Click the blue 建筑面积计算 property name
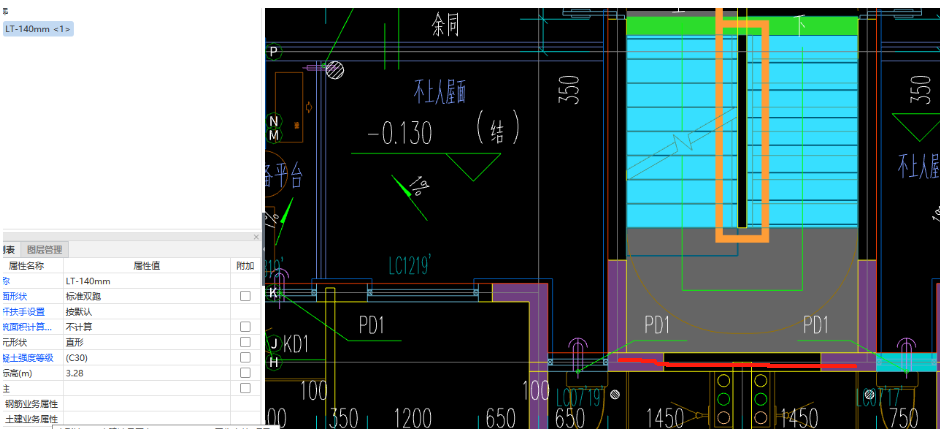The image size is (940, 432). 27,327
